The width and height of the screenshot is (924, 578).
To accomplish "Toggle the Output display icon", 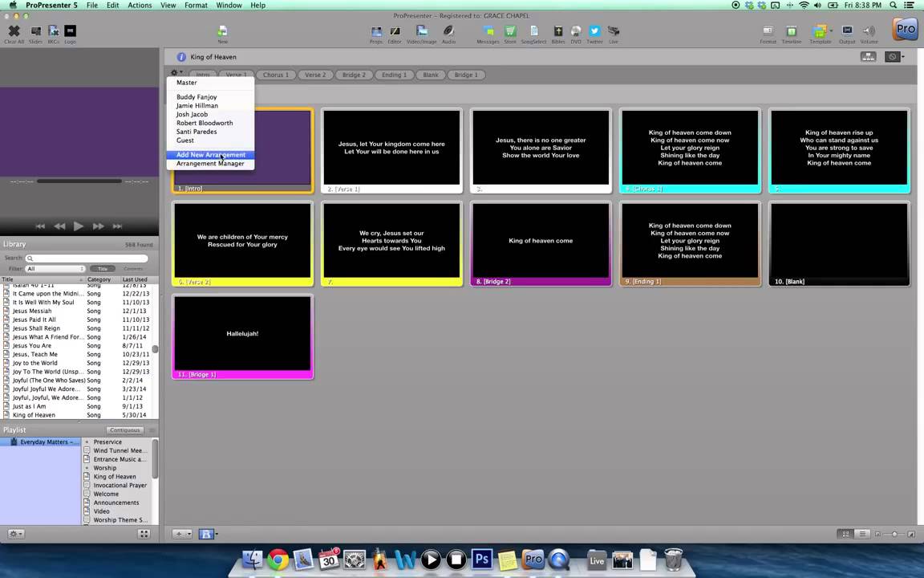I will click(847, 34).
